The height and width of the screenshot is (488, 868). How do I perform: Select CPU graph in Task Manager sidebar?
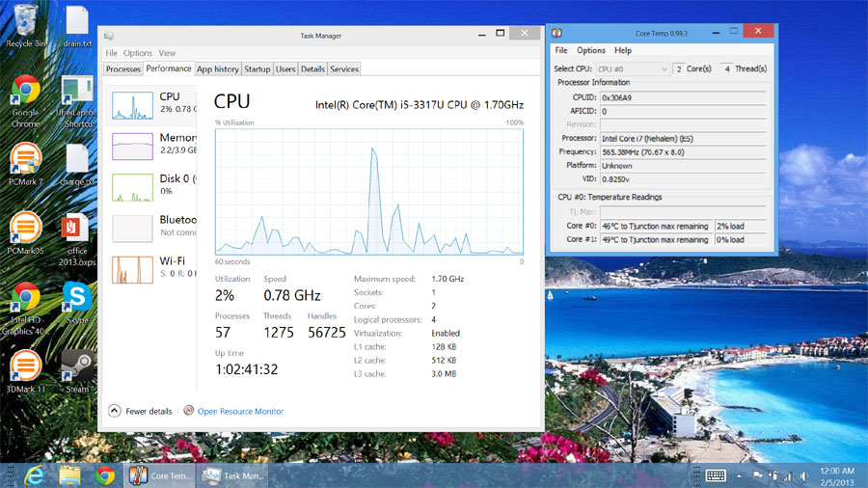pos(152,105)
